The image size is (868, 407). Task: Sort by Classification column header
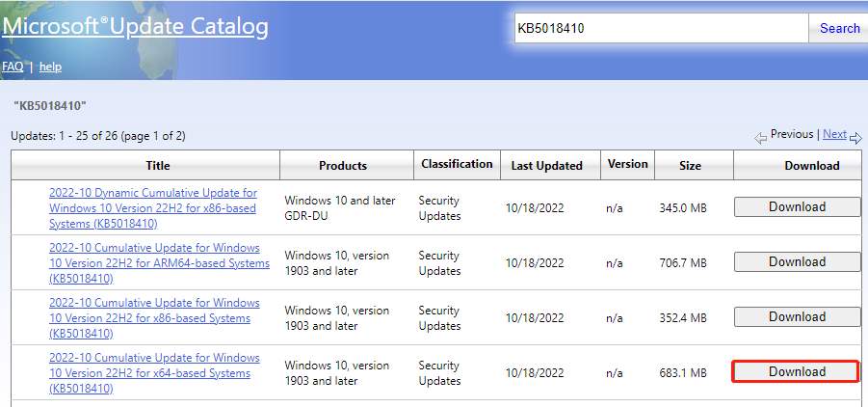click(457, 164)
